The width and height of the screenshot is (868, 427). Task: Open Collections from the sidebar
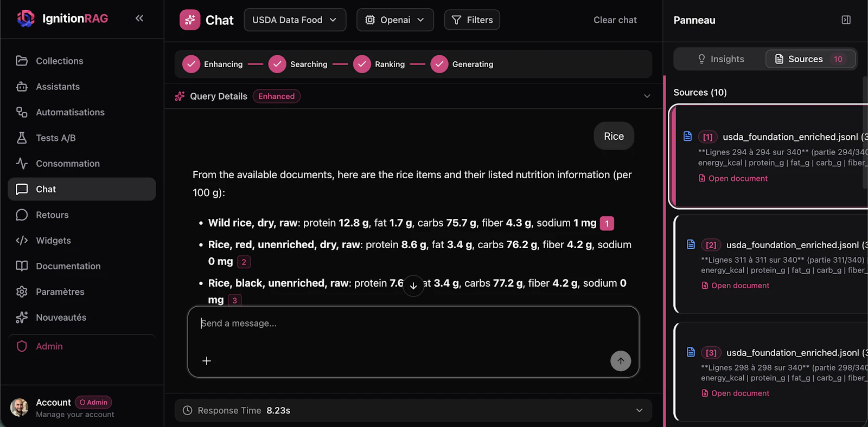click(81, 61)
